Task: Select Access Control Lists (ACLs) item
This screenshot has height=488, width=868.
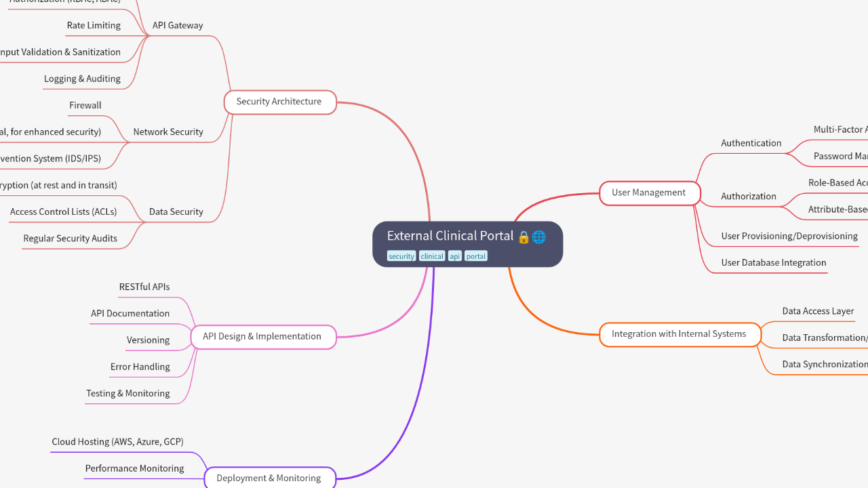Action: 63,211
